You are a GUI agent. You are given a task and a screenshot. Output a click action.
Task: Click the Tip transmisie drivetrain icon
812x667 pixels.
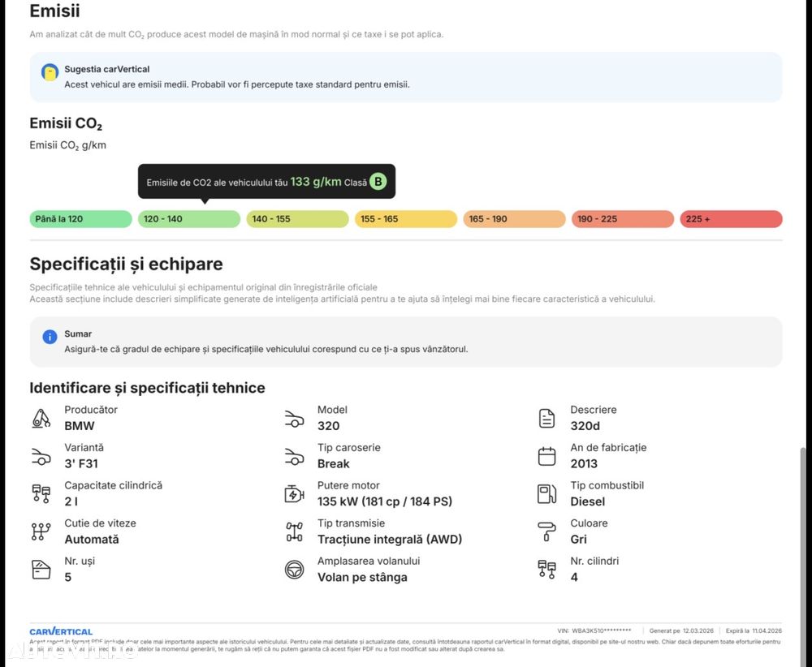click(x=294, y=531)
